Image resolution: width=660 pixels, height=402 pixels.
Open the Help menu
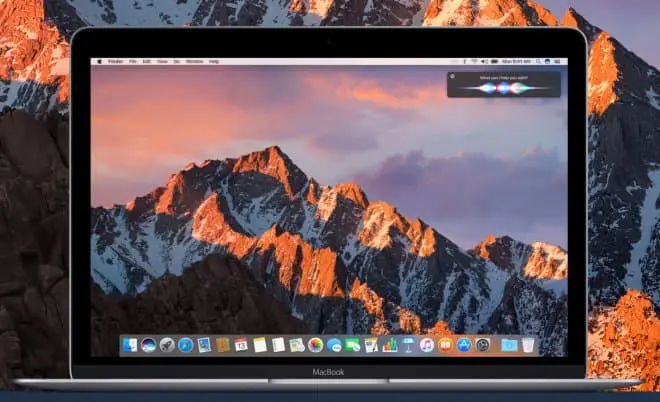214,61
